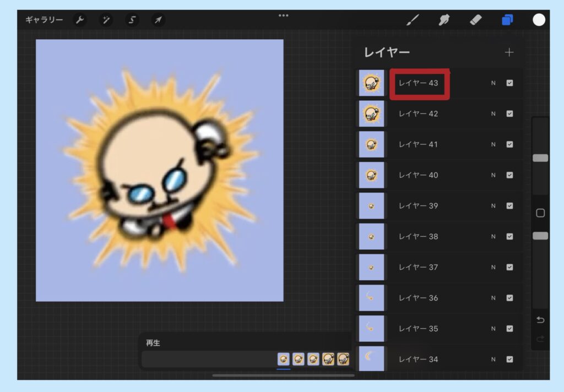The image size is (564, 392).
Task: Hide レイヤー 40 with its checkbox
Action: tap(509, 175)
